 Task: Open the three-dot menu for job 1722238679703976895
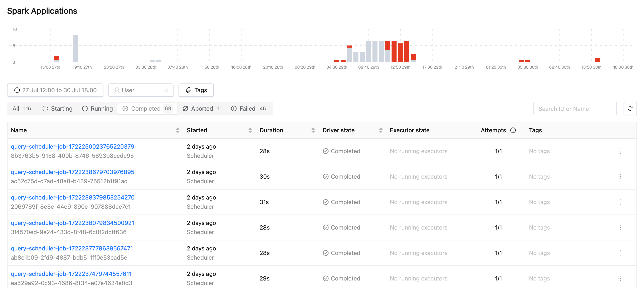pos(620,177)
